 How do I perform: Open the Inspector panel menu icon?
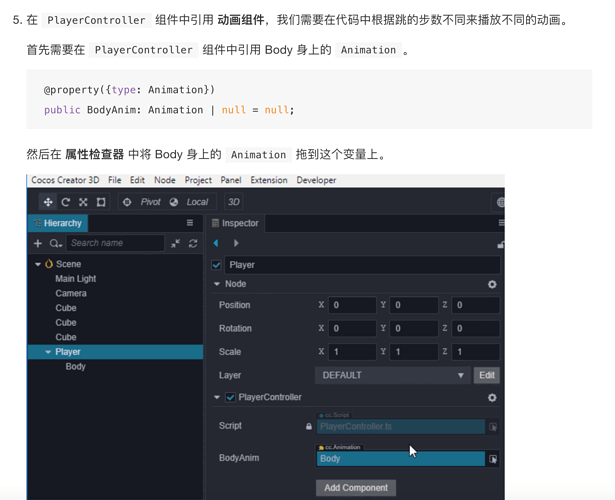501,223
